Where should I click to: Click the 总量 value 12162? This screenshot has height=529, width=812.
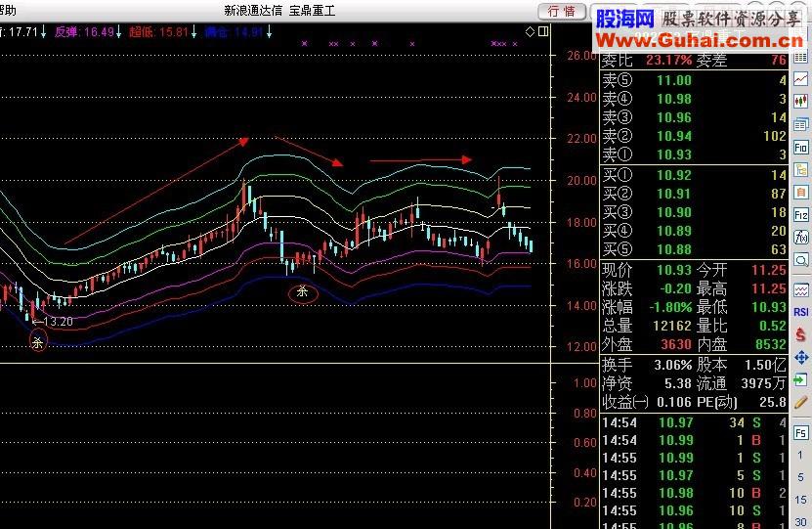pyautogui.click(x=672, y=326)
